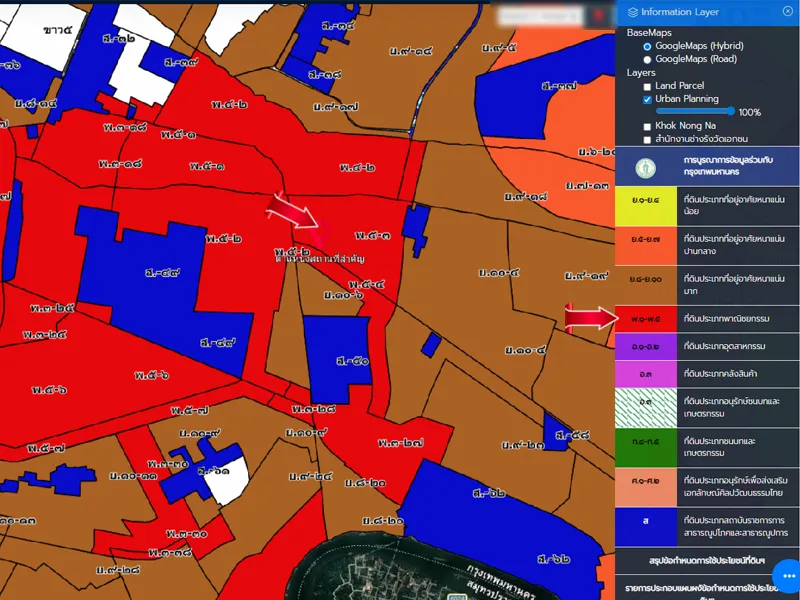
Task: Select GoogleMaps (Hybrid) basemap
Action: point(647,46)
